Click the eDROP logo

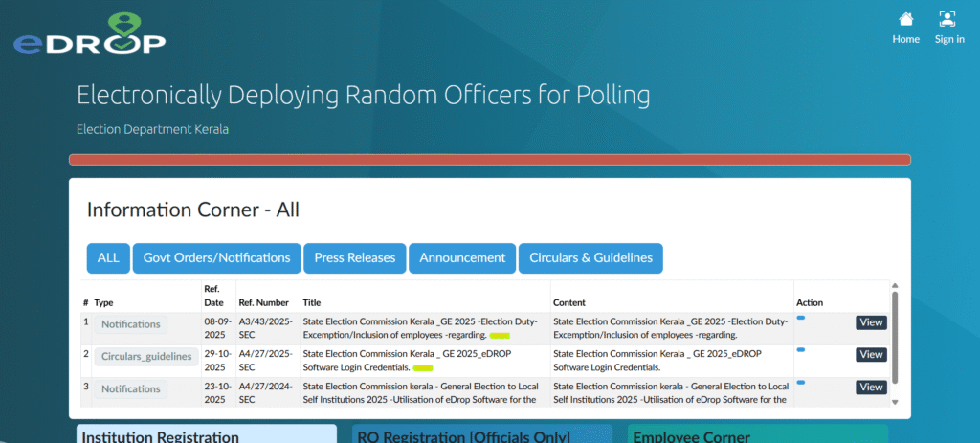coord(89,33)
